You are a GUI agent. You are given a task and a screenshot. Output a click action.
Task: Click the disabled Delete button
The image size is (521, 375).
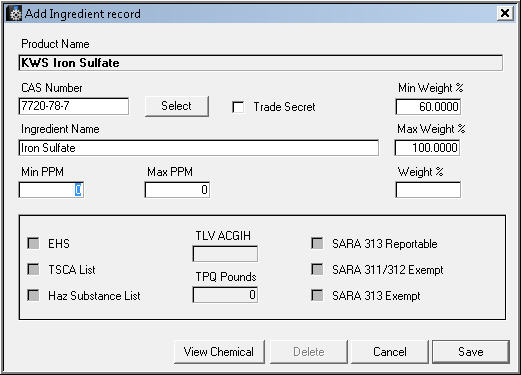(309, 352)
